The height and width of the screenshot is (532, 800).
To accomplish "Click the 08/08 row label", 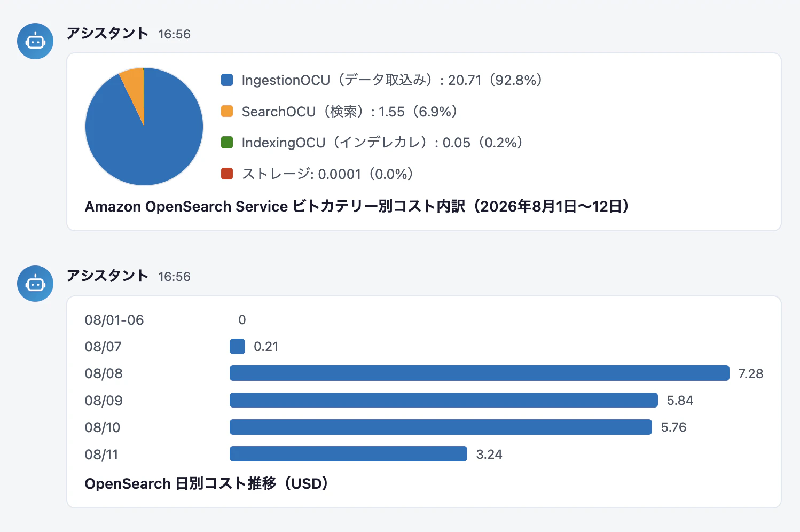I will pyautogui.click(x=104, y=373).
